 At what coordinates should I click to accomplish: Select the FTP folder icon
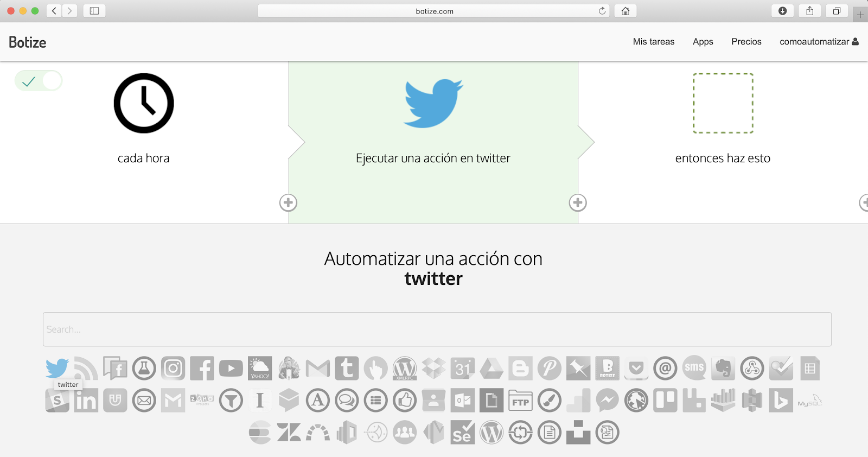(520, 401)
